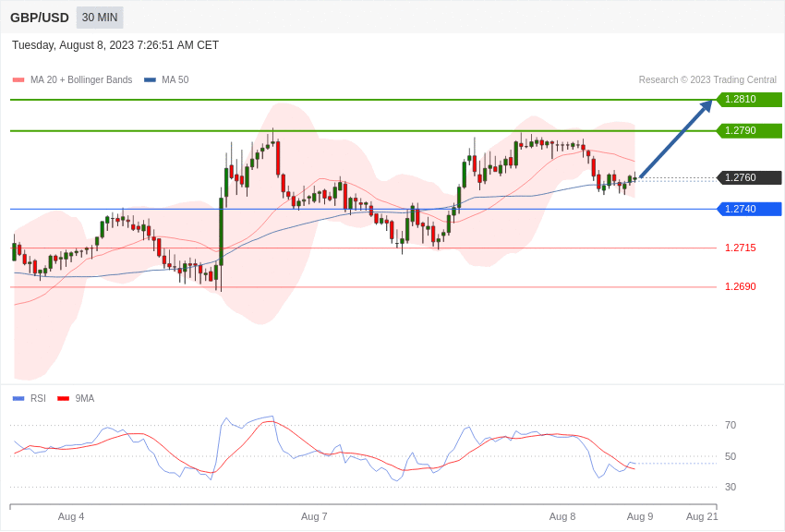Viewport: 785px width, 532px height.
Task: Click the MA 50 blue legend swatch
Action: click(150, 80)
